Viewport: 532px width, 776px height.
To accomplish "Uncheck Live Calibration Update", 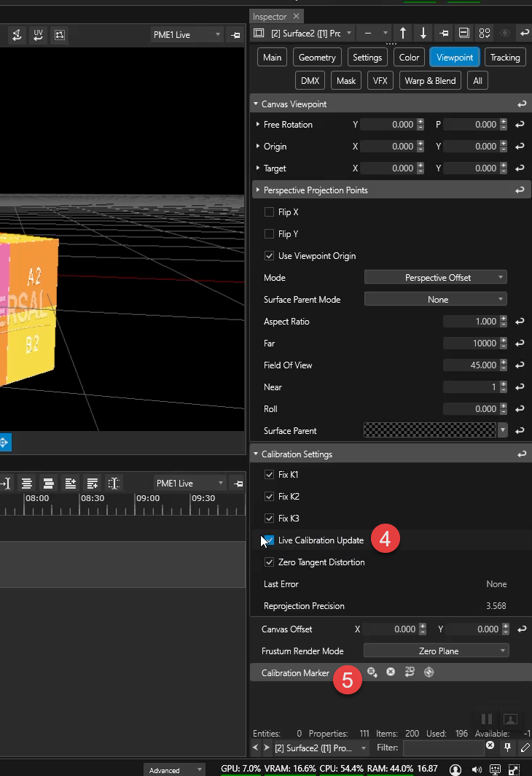I will pyautogui.click(x=269, y=540).
